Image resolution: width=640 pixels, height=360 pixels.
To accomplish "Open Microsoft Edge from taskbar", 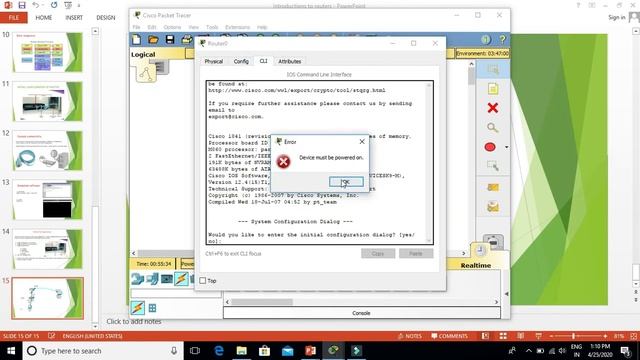I will (x=219, y=351).
